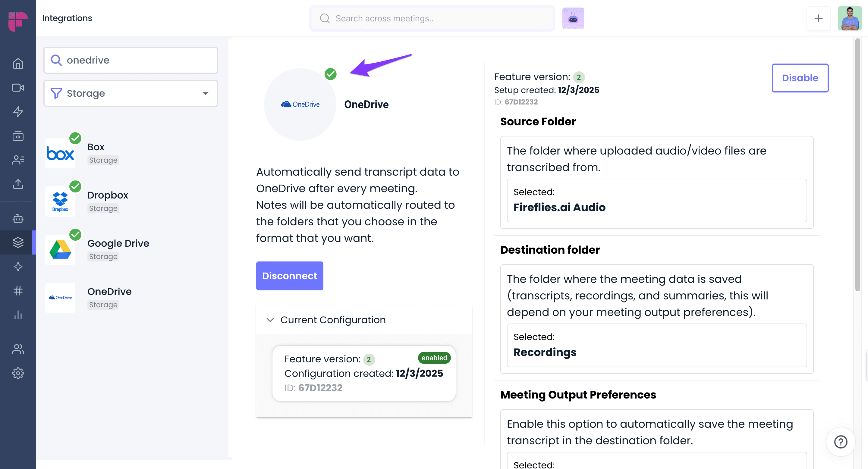Click the enabled status badge

click(x=434, y=358)
